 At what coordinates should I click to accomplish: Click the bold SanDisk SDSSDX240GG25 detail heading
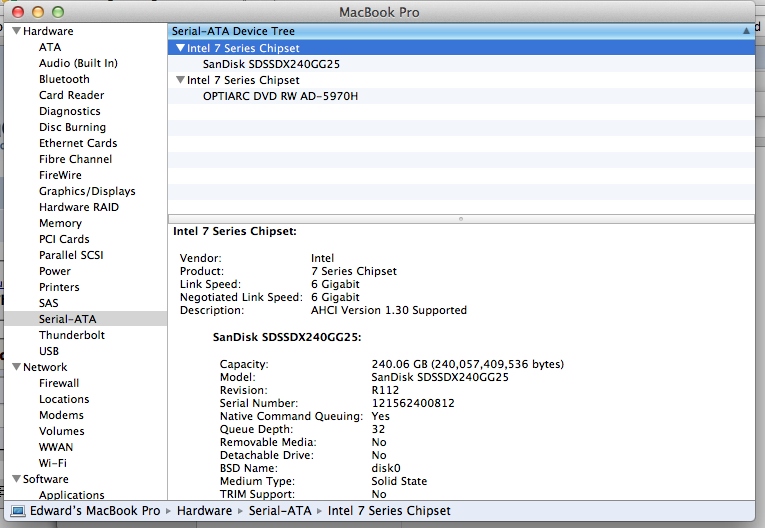287,337
